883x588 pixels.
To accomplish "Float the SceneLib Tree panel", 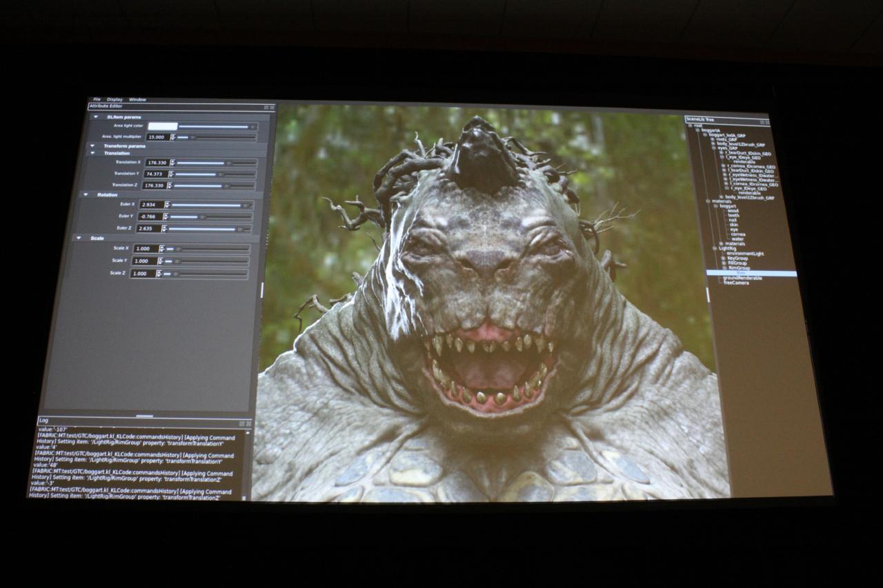I will 762,122.
